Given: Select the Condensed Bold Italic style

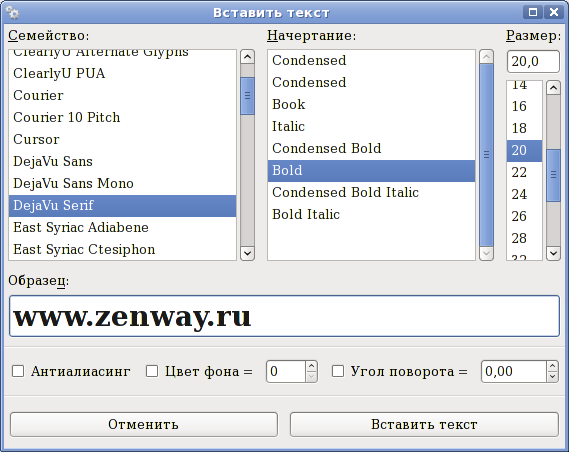Looking at the screenshot, I should [371, 193].
